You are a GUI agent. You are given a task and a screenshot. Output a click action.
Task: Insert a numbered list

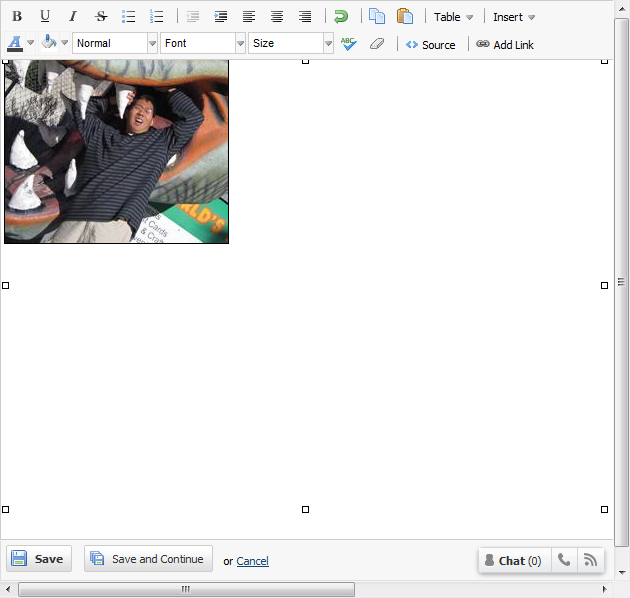(157, 17)
